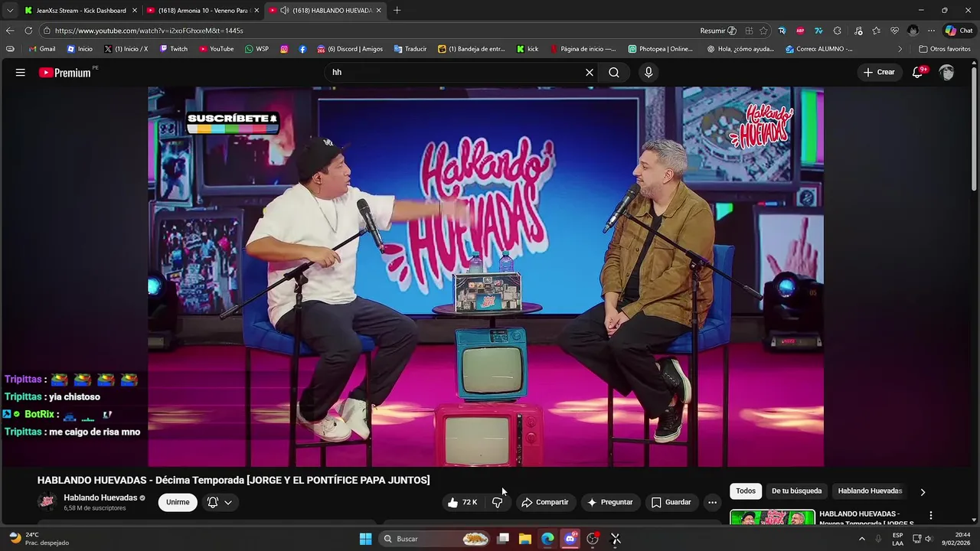Open the WSP WhatsApp bookmark

coord(257,49)
